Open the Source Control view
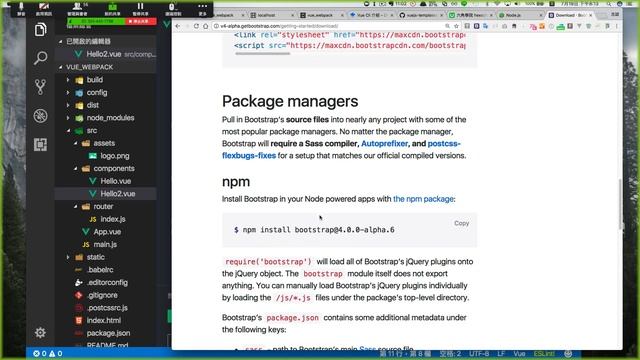Viewport: 640px width, 360px height. click(40, 87)
